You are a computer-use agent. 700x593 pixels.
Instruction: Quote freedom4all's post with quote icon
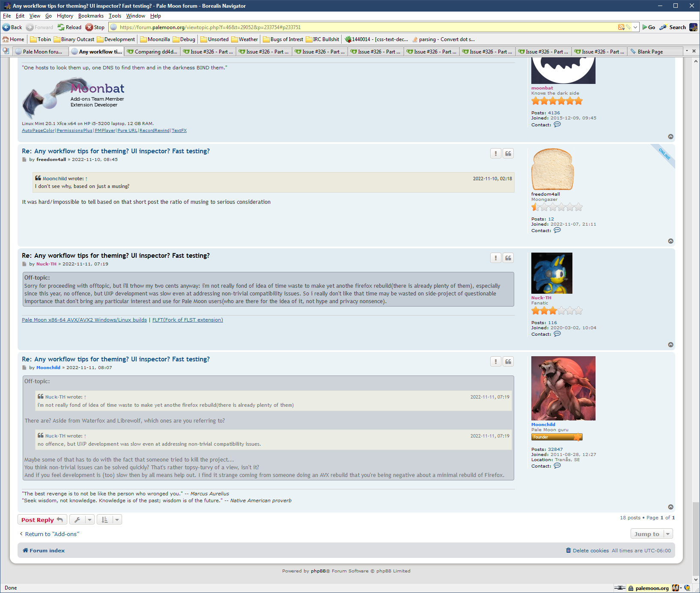(508, 153)
